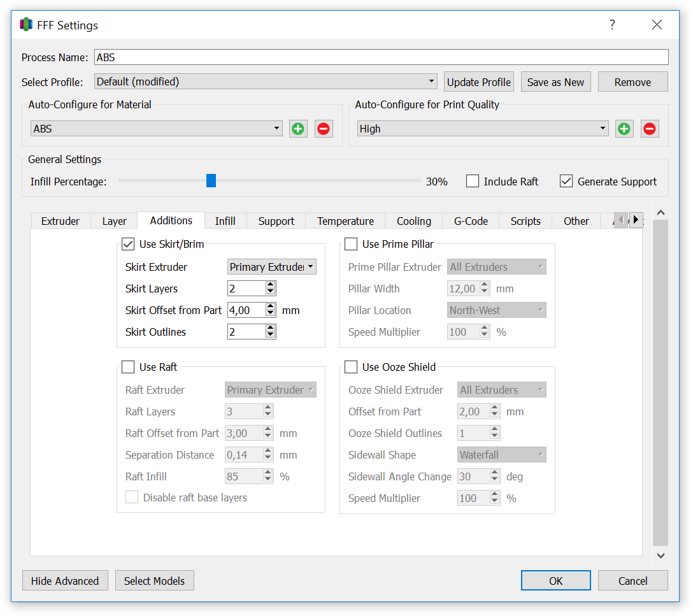Increase Skirt Layers with up arrow
The height and width of the screenshot is (616, 693).
[271, 285]
